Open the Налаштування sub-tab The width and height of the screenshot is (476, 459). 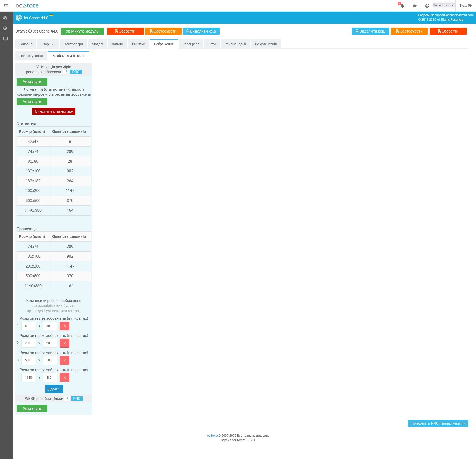click(31, 56)
